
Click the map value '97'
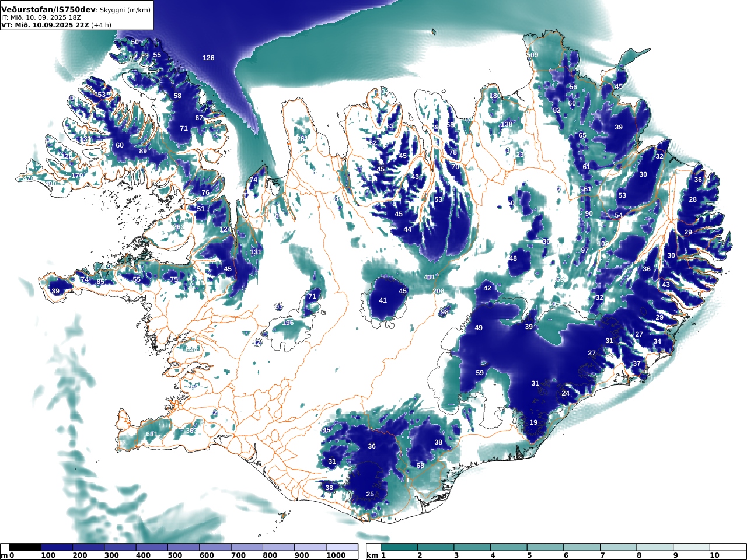585,250
